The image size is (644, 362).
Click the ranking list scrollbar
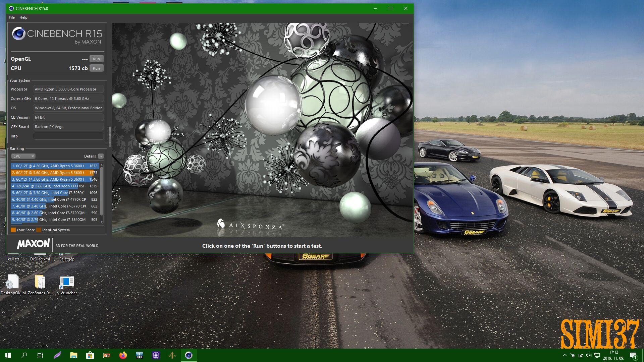(x=102, y=193)
